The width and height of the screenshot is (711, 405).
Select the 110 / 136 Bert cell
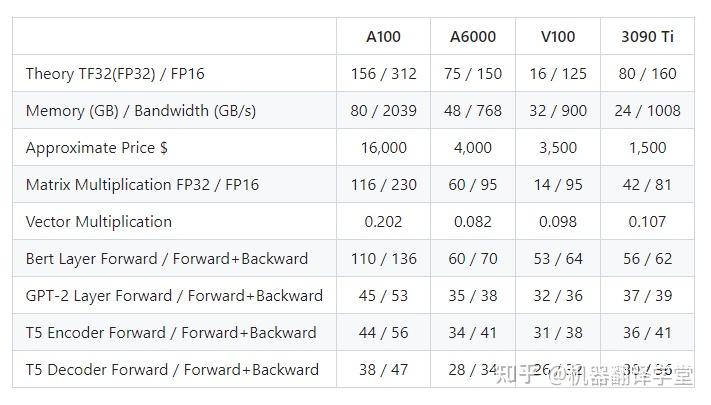tap(383, 259)
